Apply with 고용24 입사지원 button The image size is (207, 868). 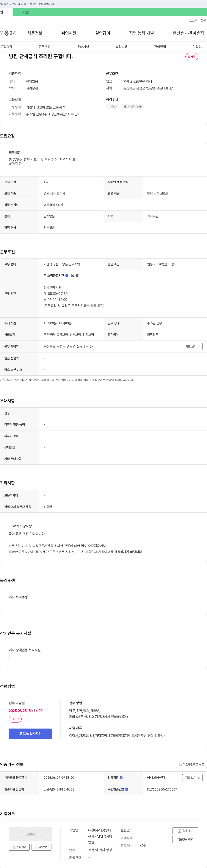(30, 733)
